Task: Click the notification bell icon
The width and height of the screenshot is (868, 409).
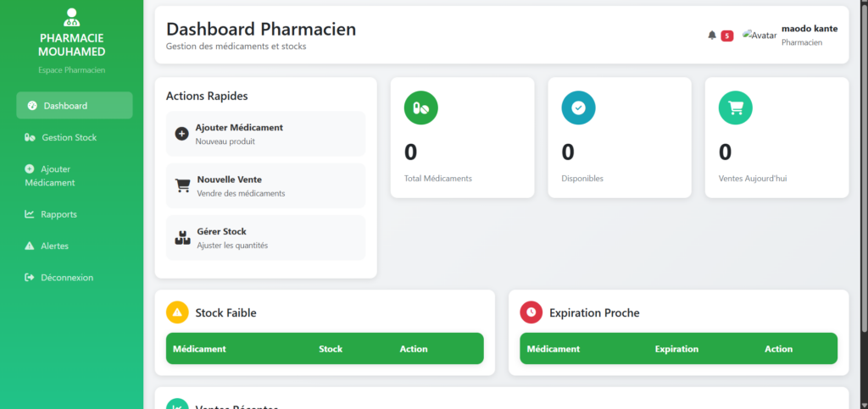Action: 712,35
